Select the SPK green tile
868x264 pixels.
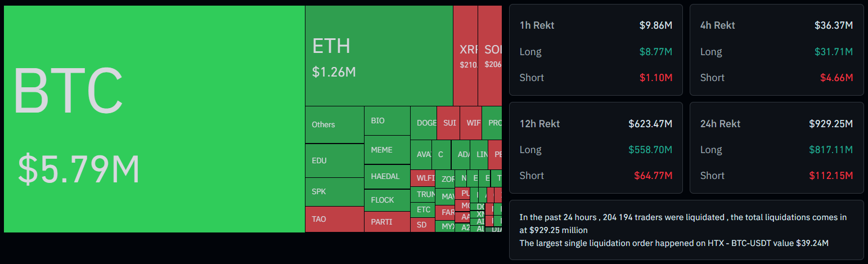click(x=334, y=191)
